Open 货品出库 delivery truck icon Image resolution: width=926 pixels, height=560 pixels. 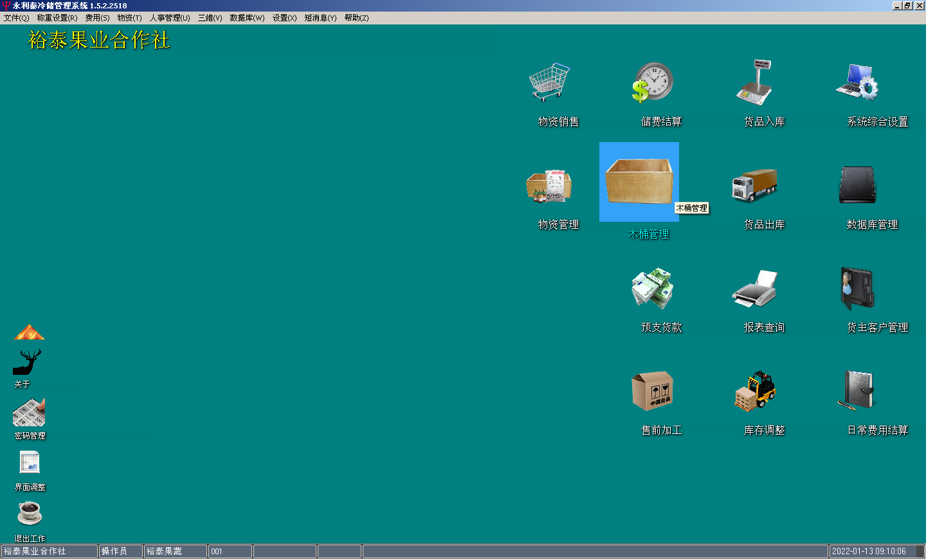coord(754,185)
